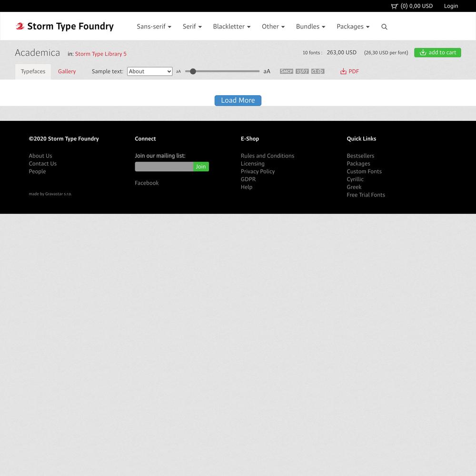Open the Free Trial Fonts link
This screenshot has width=476, height=476.
[x=366, y=195]
